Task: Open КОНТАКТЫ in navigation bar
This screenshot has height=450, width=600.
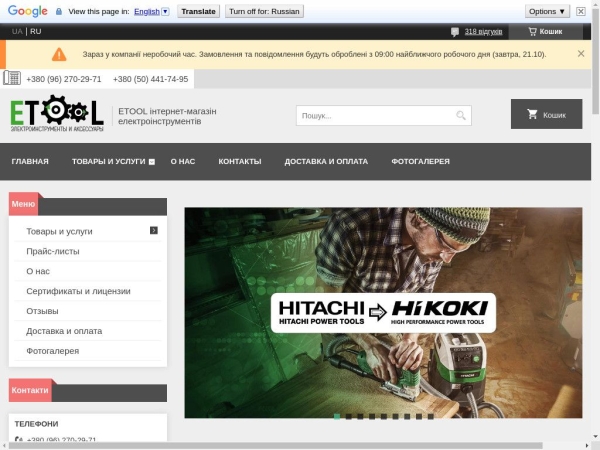Action: click(240, 161)
